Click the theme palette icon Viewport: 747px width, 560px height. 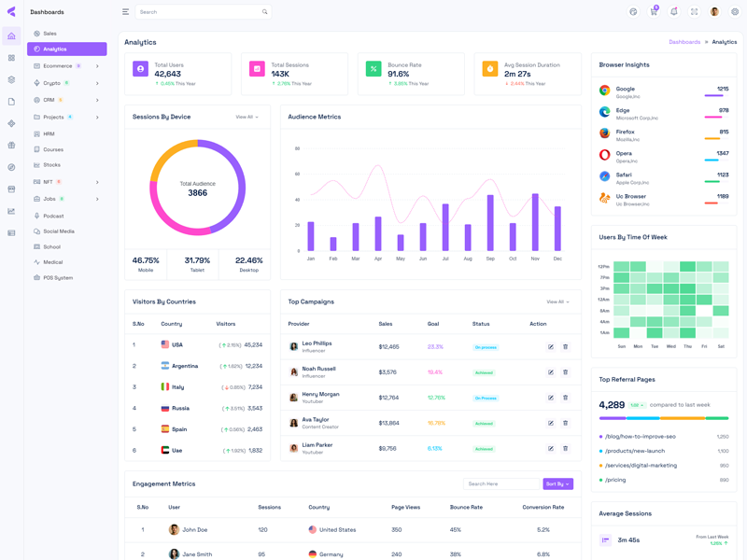click(633, 12)
